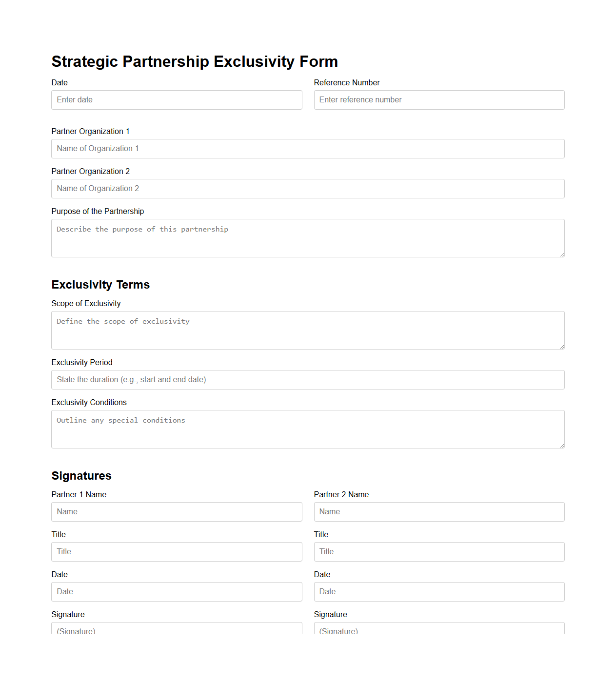Click the Scope of Exclusivity label
This screenshot has width=616, height=700.
tap(86, 303)
